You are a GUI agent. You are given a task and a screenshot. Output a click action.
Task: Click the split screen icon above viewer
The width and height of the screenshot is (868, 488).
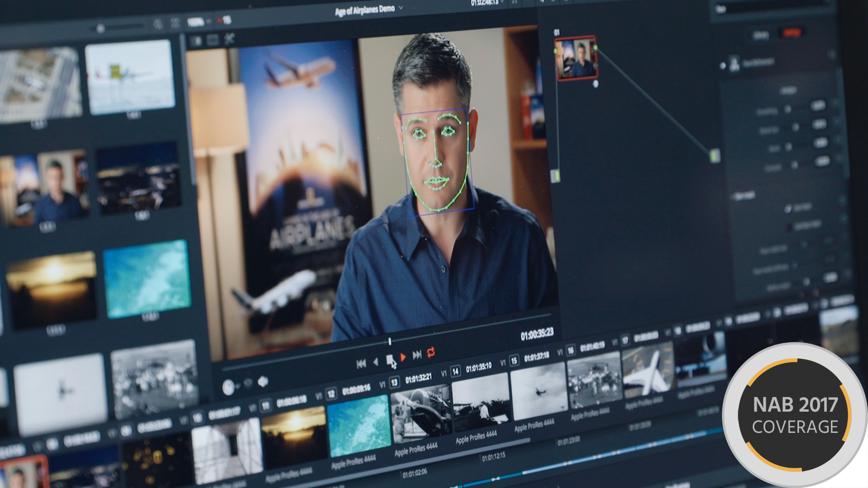[x=212, y=40]
